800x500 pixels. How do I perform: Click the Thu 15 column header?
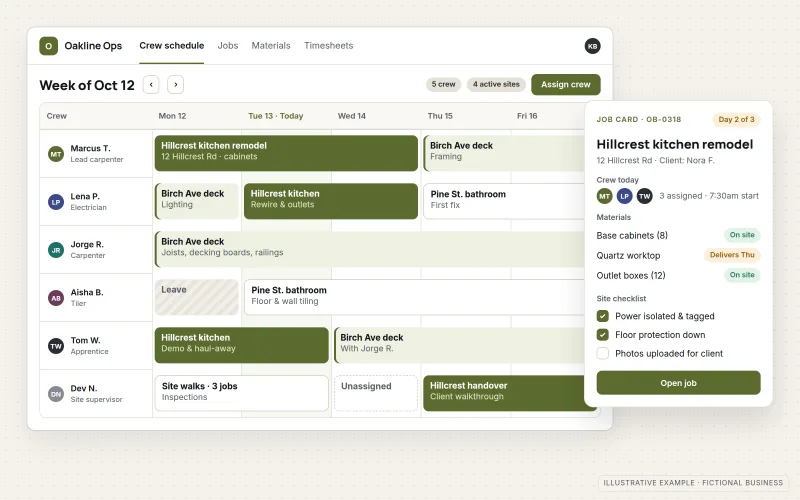point(440,116)
